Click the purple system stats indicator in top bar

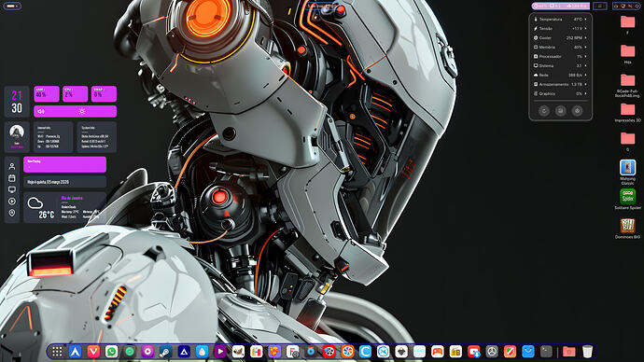tap(561, 7)
